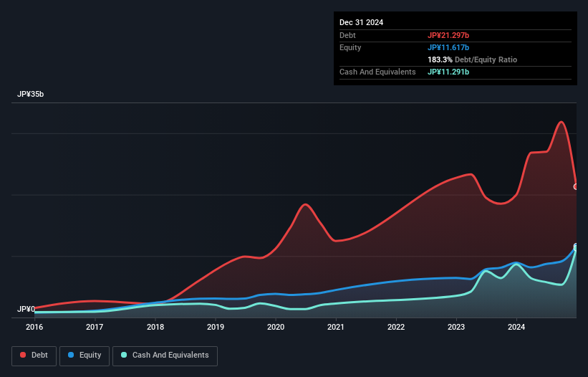The width and height of the screenshot is (588, 377).
Task: Click the teal Cash And Equivalents dot
Action: point(124,355)
